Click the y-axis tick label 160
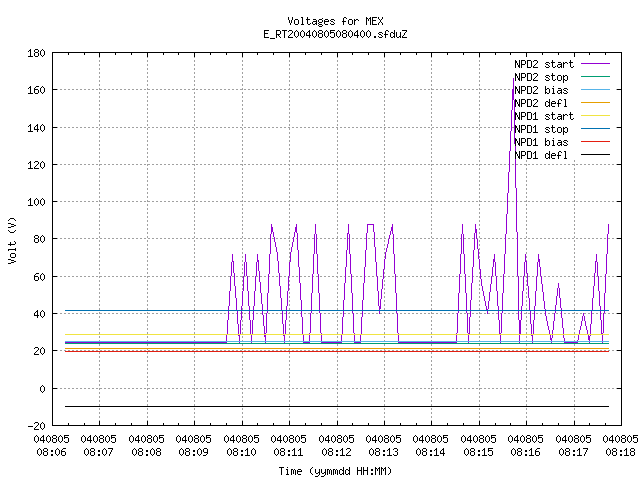 [36, 90]
